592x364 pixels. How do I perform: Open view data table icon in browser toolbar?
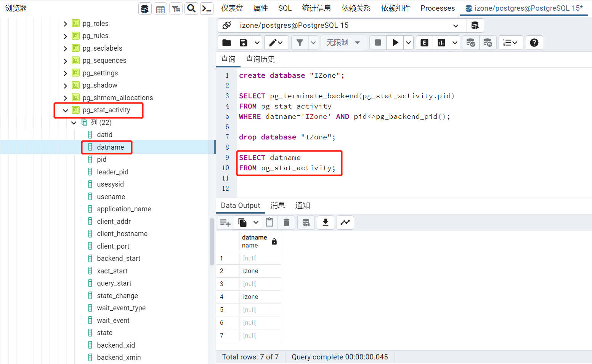coord(160,9)
